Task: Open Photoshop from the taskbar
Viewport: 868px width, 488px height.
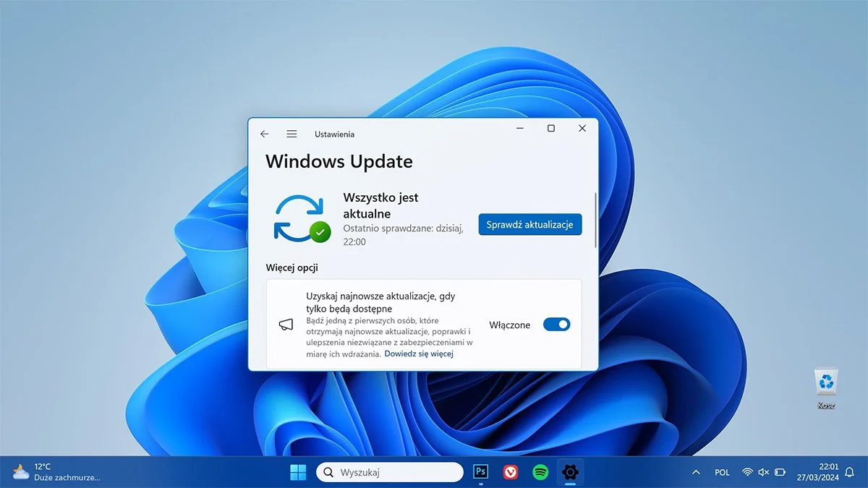Action: tap(480, 471)
